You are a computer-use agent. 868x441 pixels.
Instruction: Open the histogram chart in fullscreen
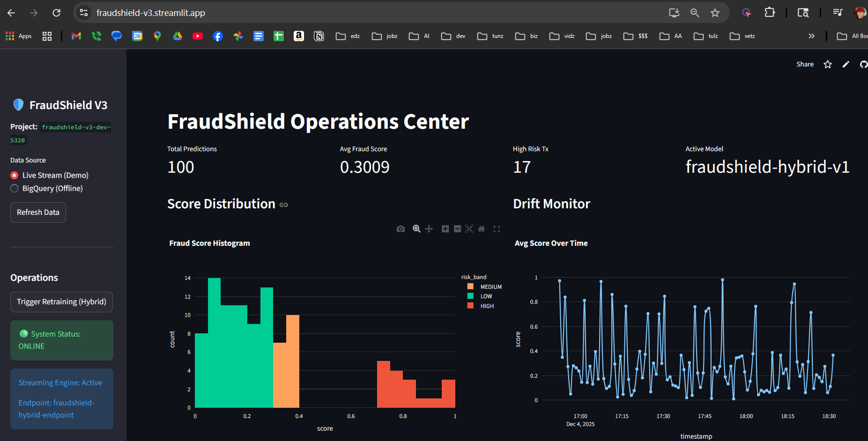pos(497,229)
